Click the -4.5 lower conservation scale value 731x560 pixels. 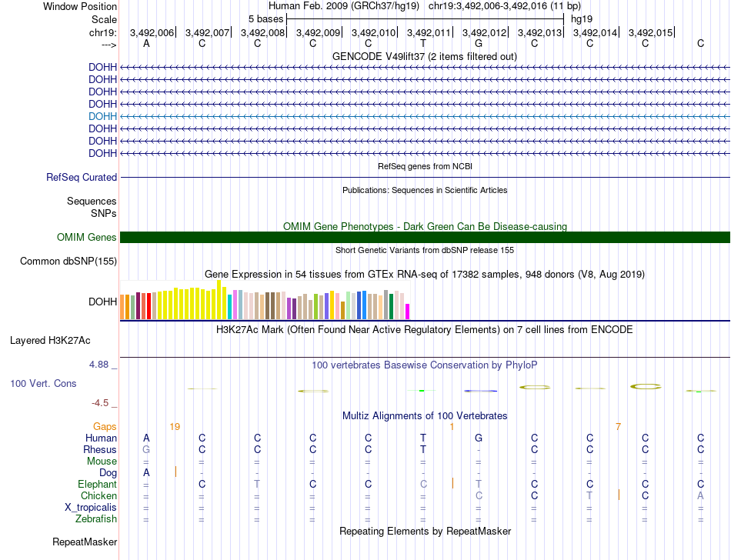click(x=100, y=402)
